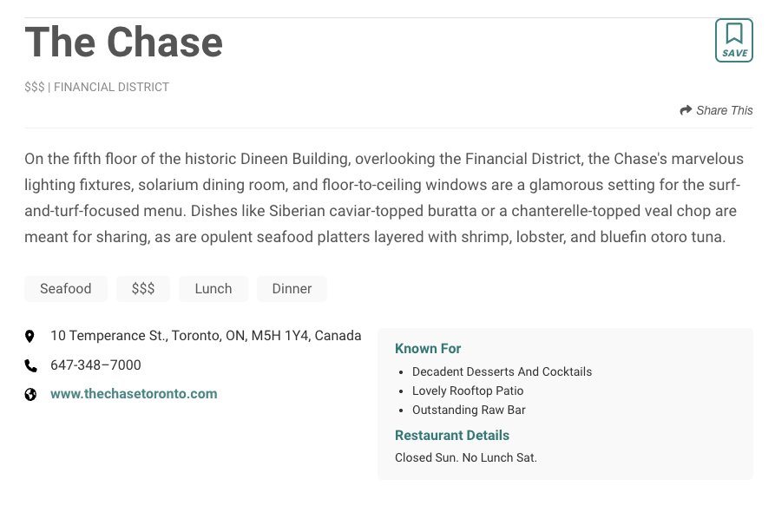Image resolution: width=775 pixels, height=532 pixels.
Task: Click the Known For heading
Action: (x=428, y=348)
